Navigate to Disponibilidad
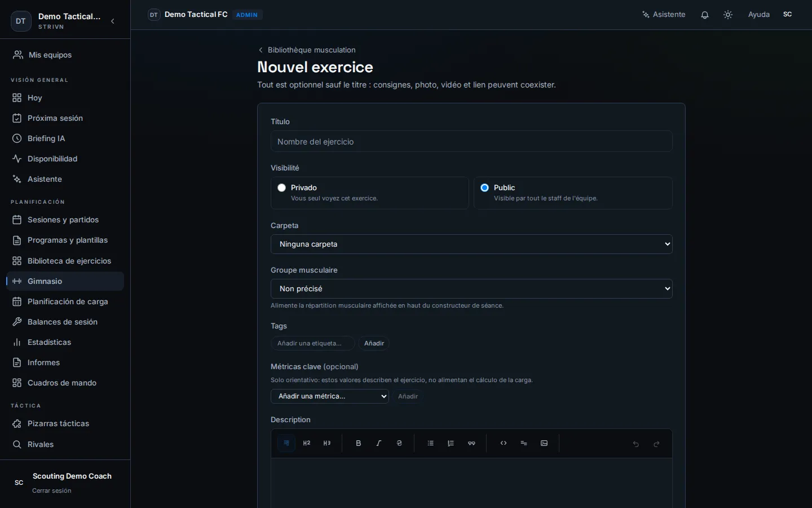 point(65,159)
